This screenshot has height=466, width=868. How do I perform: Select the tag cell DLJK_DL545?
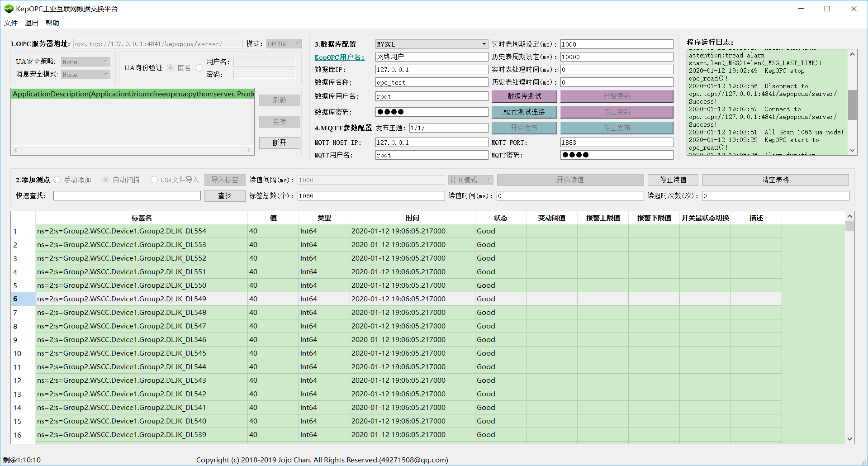[x=142, y=353]
